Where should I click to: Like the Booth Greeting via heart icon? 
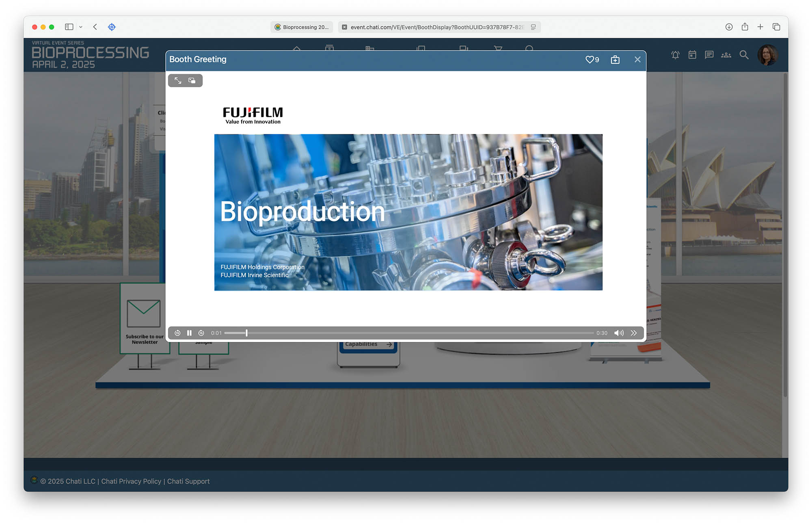click(x=590, y=60)
